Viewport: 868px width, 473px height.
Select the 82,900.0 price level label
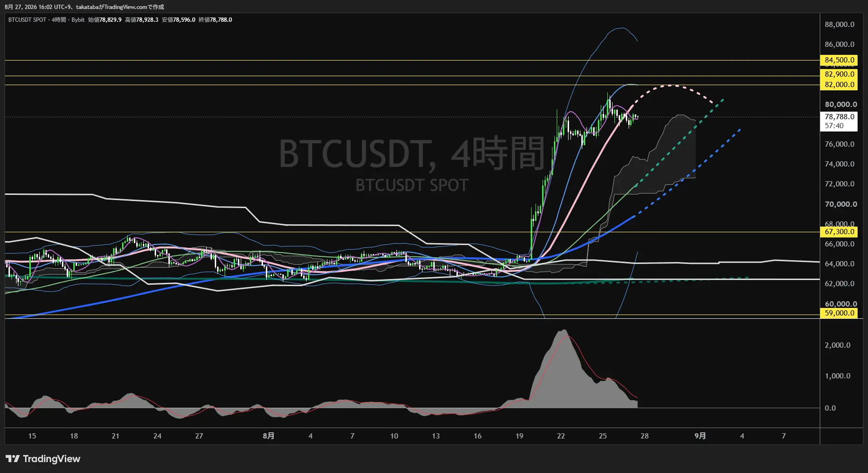click(x=839, y=74)
